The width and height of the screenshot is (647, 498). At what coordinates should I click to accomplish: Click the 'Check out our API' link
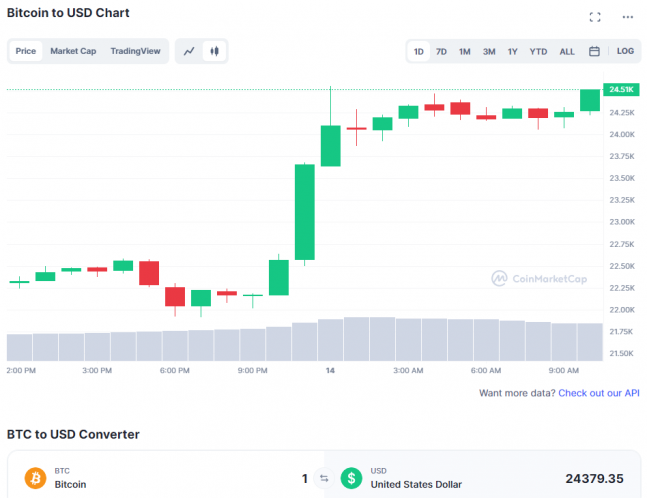pos(598,393)
